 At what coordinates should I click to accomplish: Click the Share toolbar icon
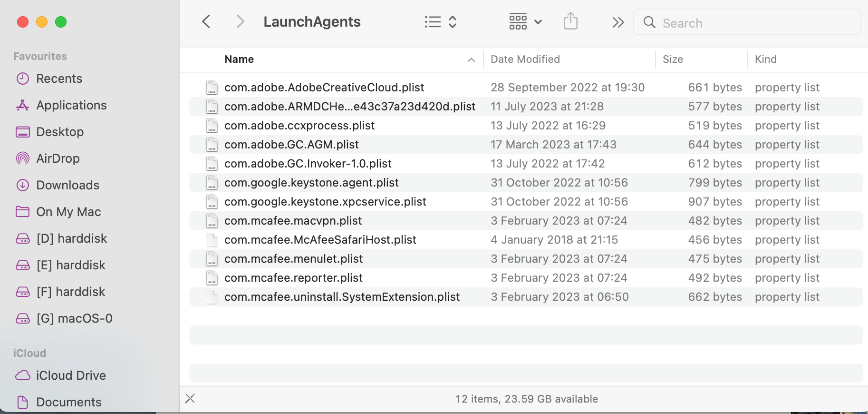pos(570,21)
